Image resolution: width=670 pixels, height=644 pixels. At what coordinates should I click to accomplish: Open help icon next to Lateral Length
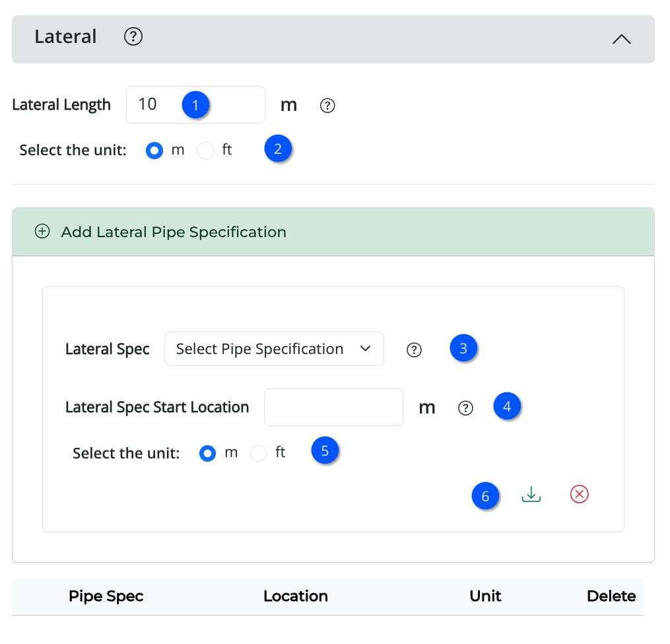(x=327, y=106)
